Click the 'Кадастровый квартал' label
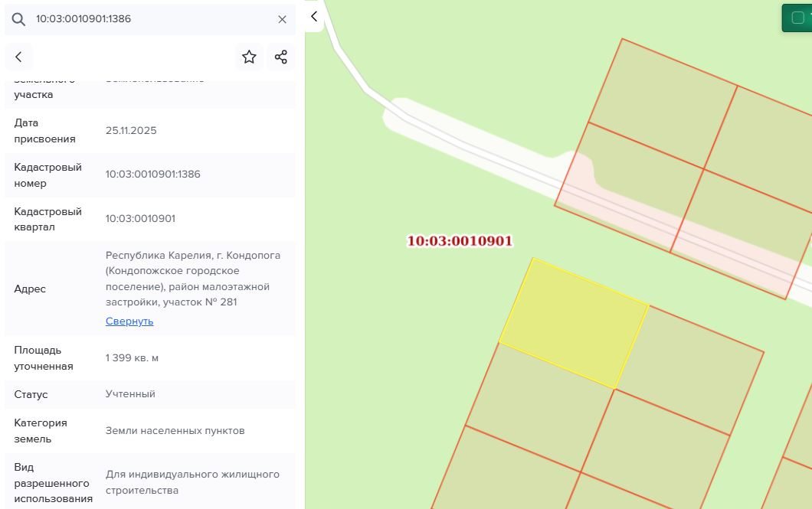The width and height of the screenshot is (812, 509). tap(47, 219)
